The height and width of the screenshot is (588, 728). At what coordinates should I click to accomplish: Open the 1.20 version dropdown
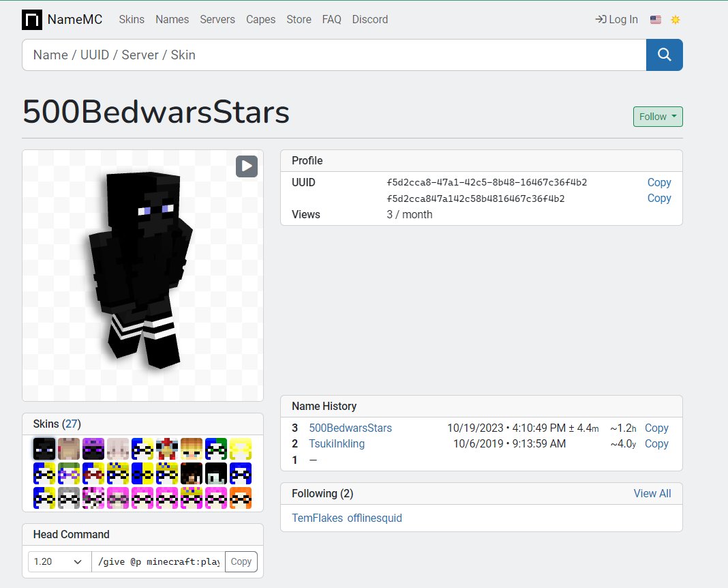pyautogui.click(x=59, y=561)
